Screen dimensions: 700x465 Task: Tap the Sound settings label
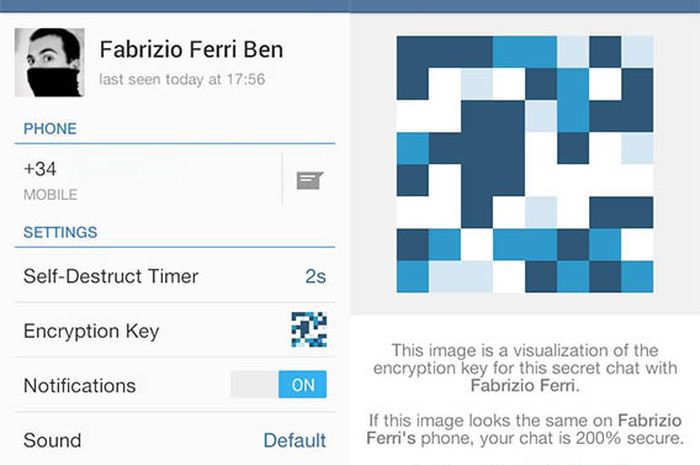[x=52, y=440]
